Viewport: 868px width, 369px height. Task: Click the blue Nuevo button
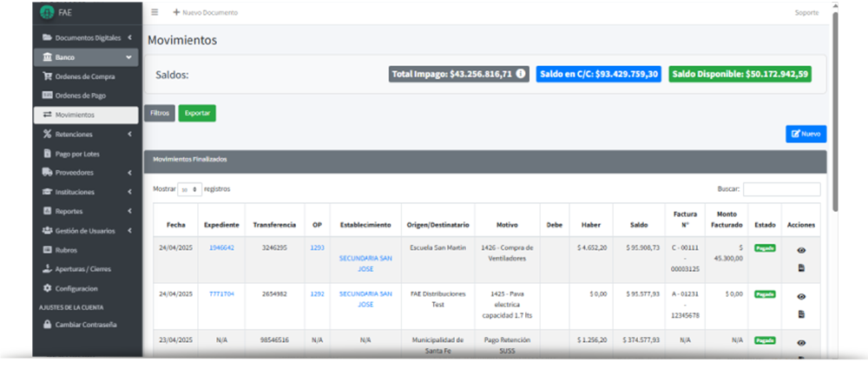click(806, 134)
